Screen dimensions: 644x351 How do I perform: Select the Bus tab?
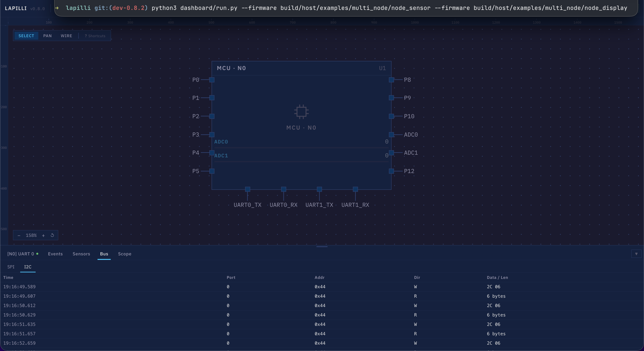(x=104, y=254)
